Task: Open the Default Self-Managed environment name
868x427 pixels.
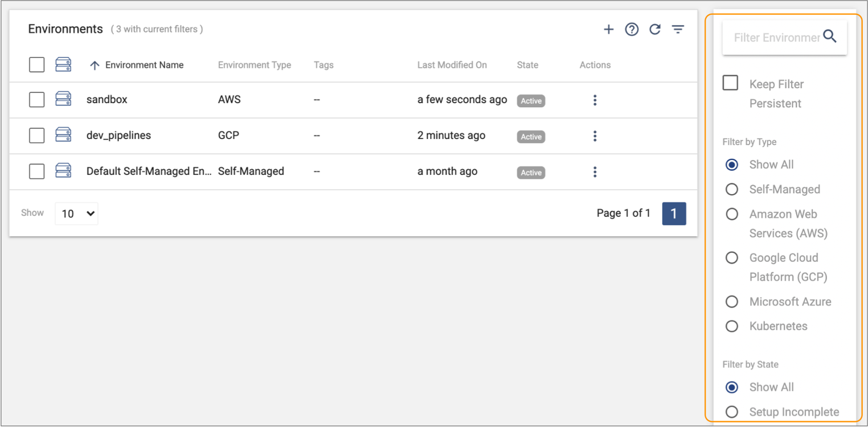Action: [x=149, y=171]
